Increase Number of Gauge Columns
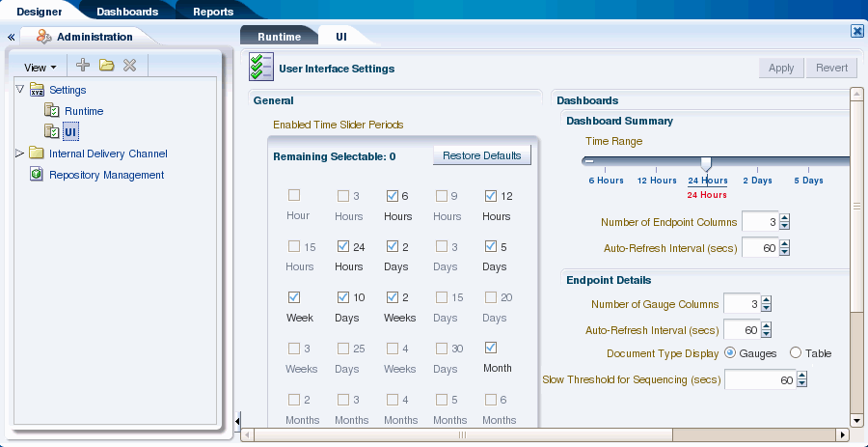This screenshot has height=447, width=868. click(766, 300)
